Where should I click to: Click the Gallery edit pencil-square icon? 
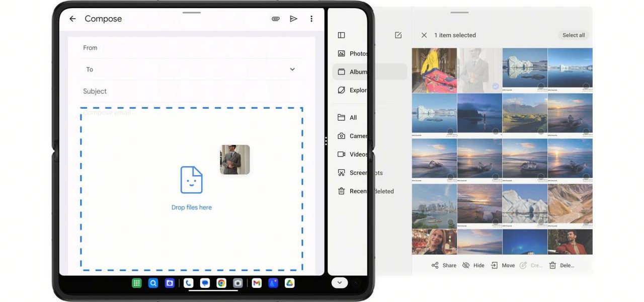pos(398,35)
